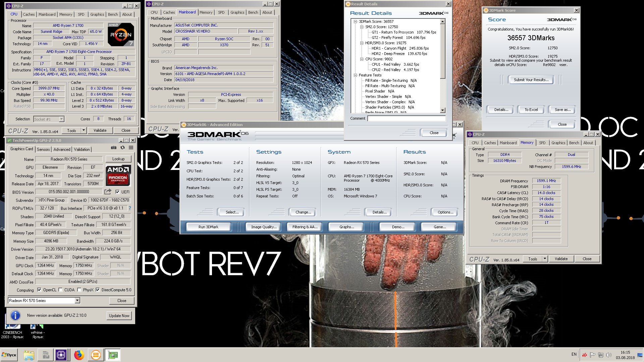
Task: Toggle the UEFI checkbox in GPU-Z
Action: (117, 192)
